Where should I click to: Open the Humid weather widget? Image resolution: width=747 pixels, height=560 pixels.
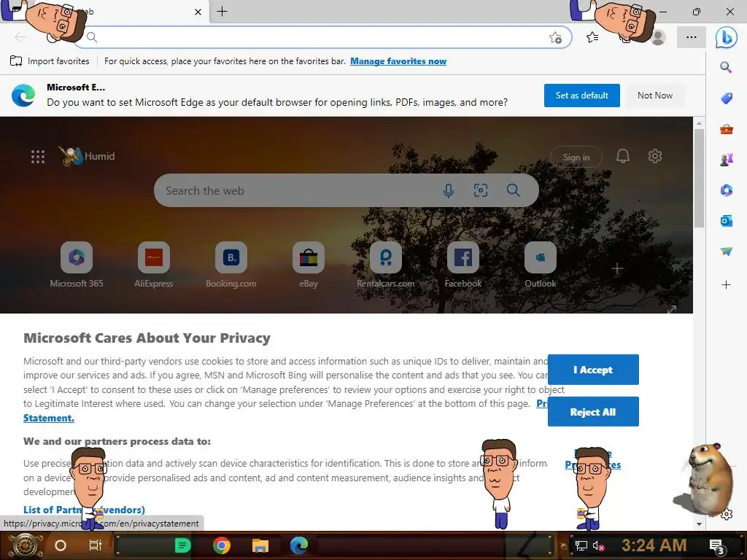point(88,156)
